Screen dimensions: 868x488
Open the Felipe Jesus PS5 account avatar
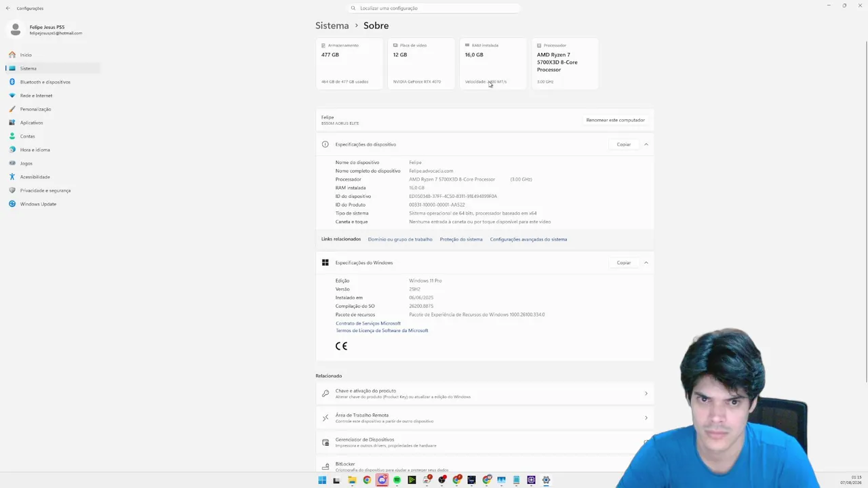(16, 30)
